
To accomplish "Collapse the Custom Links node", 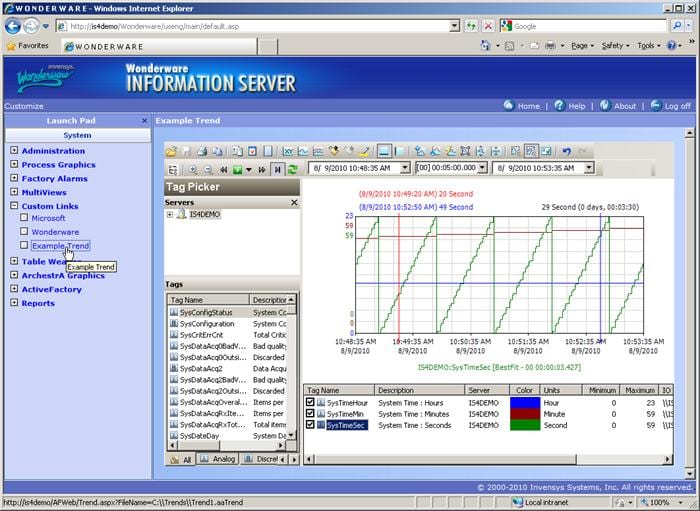I will point(14,206).
